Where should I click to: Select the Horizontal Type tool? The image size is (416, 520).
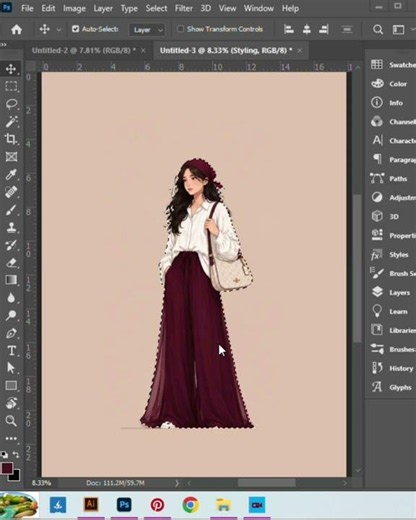[11, 351]
